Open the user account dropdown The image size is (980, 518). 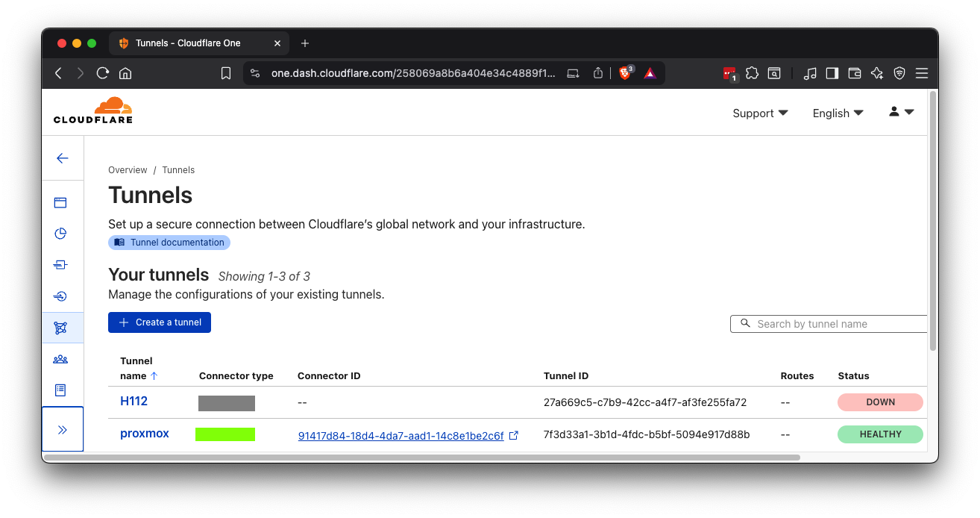tap(901, 112)
